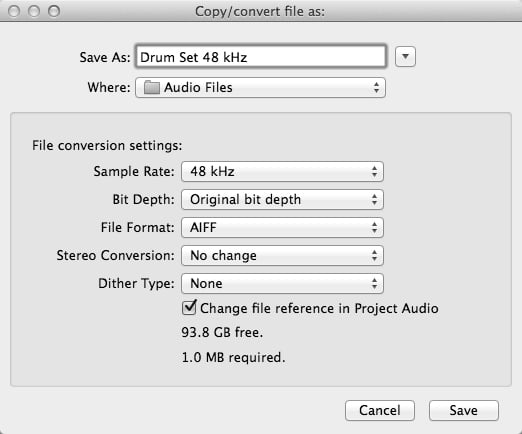Open the Stereo Conversion dropdown
This screenshot has width=522, height=434.
(282, 256)
